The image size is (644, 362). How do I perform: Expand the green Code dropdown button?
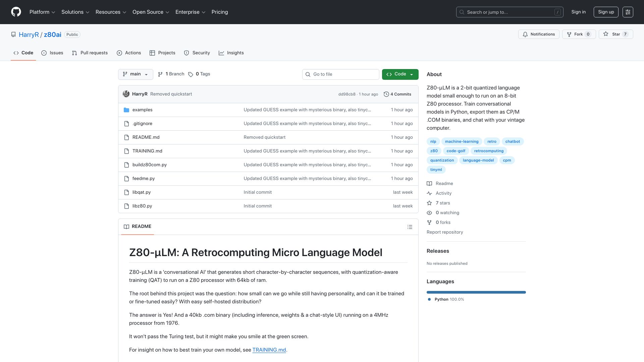coord(400,74)
